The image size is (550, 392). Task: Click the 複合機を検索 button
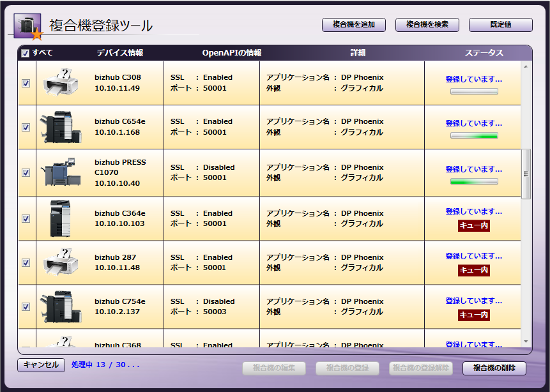427,25
